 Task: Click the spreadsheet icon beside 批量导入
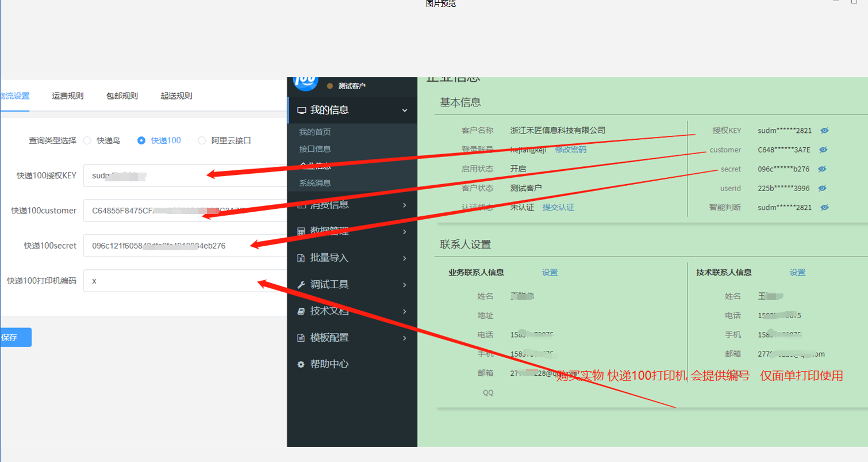(301, 258)
